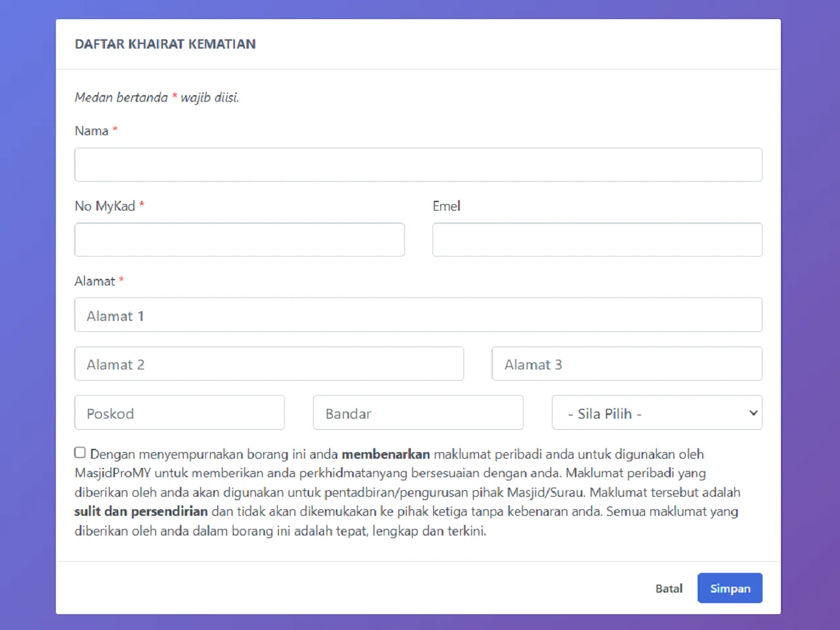Click the Emel label text
Viewport: 840px width, 630px height.
tap(446, 206)
